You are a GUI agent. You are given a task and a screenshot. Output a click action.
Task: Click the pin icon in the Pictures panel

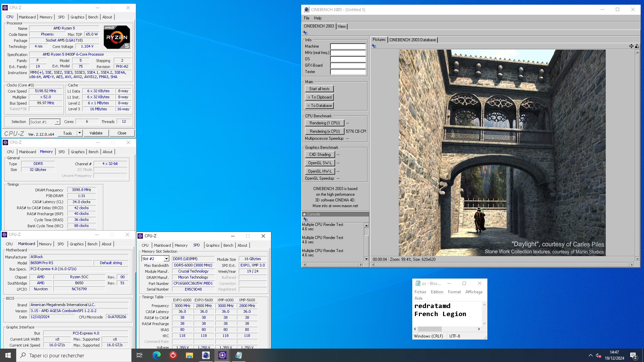[374, 46]
